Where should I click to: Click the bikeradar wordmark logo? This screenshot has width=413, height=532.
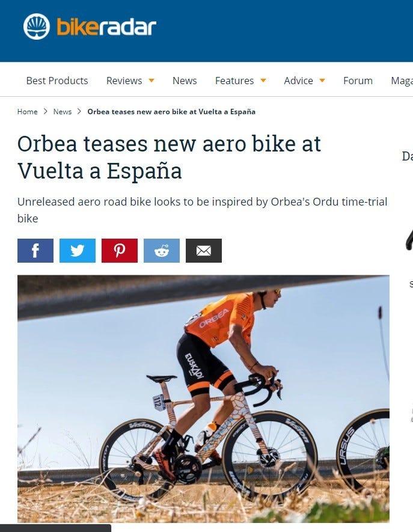tap(106, 27)
